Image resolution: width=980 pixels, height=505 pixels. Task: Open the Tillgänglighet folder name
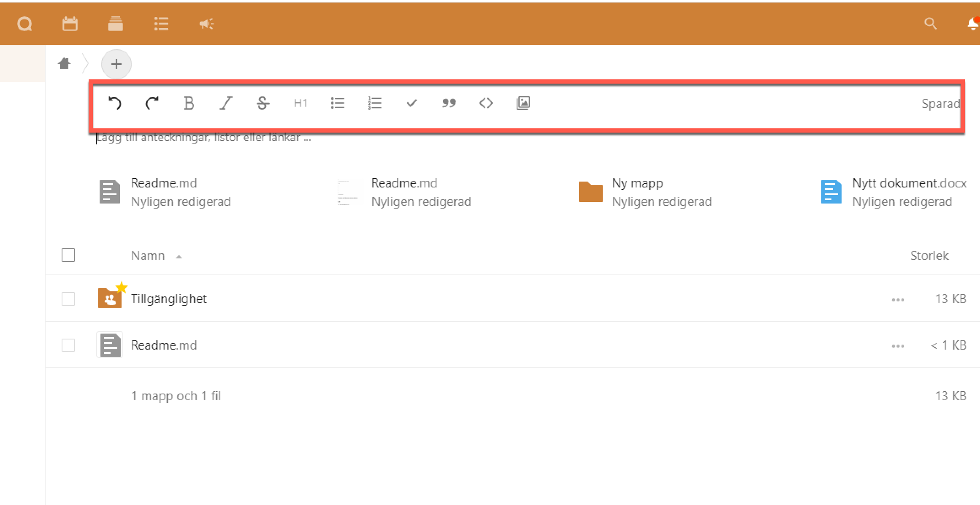pos(169,299)
